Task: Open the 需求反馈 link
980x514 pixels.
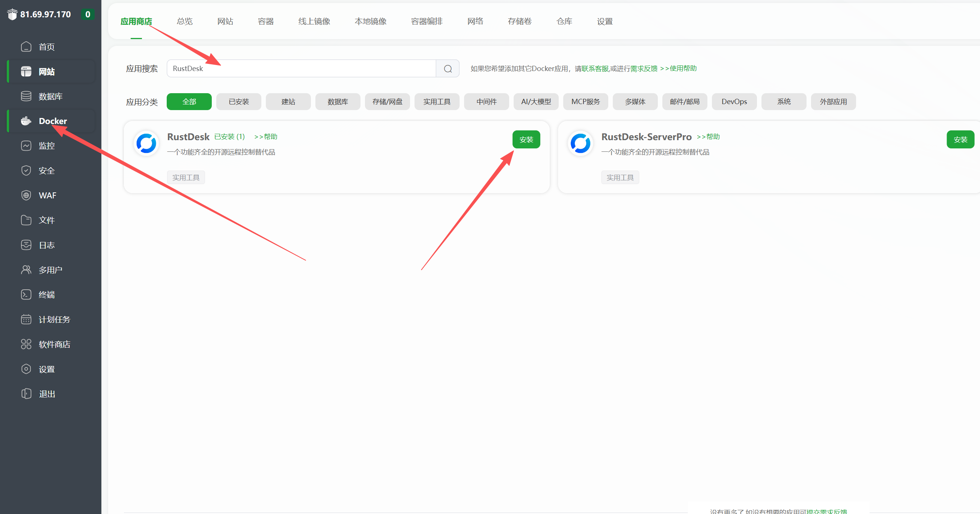Action: [644, 68]
